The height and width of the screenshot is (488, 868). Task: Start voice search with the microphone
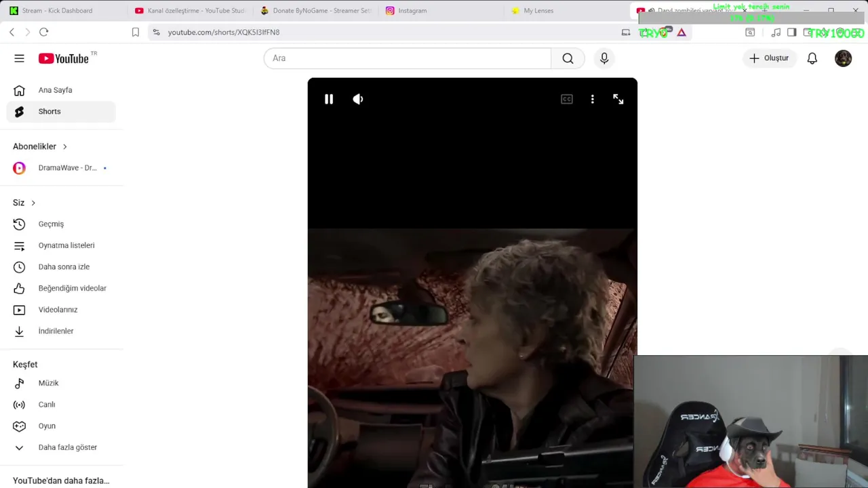pos(604,58)
